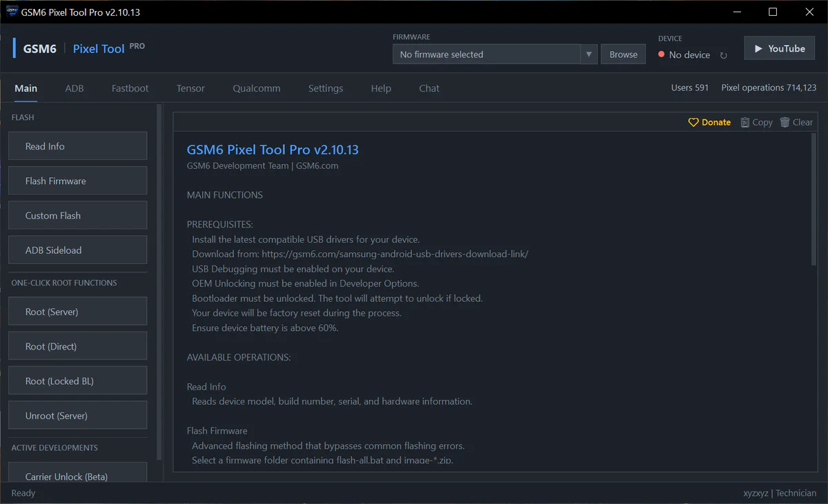828x504 pixels.
Task: Click the Unroot (Server) button
Action: [78, 415]
